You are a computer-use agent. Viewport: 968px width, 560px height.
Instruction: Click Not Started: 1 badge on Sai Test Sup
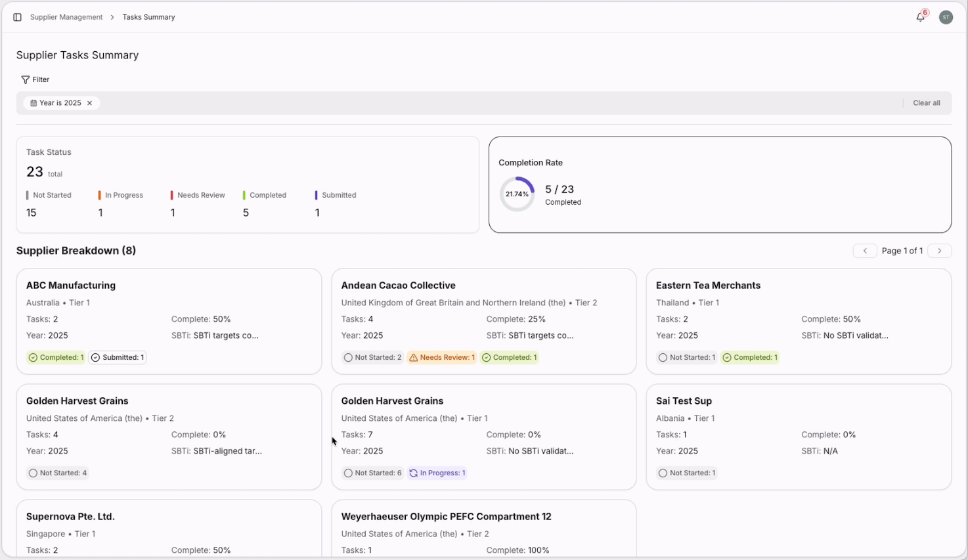click(687, 473)
